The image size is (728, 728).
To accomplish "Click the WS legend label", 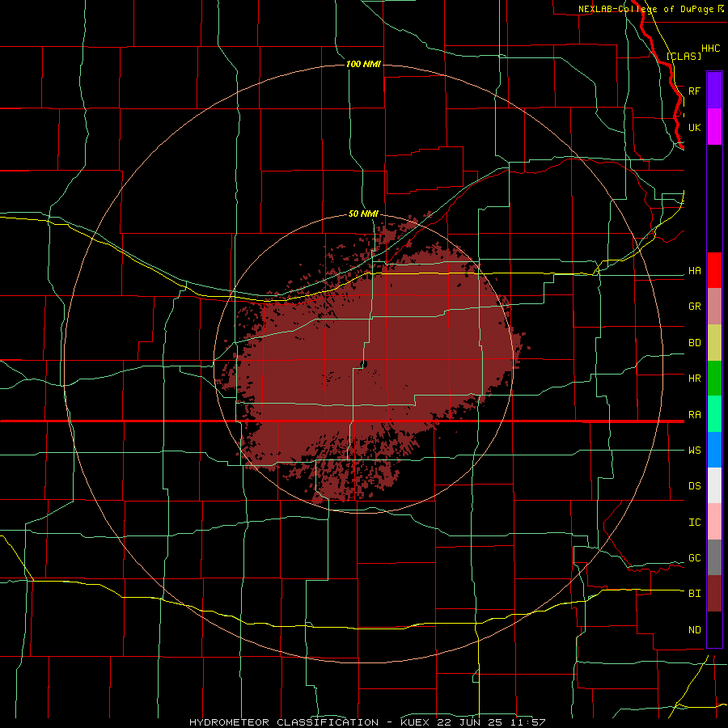I will (x=694, y=451).
